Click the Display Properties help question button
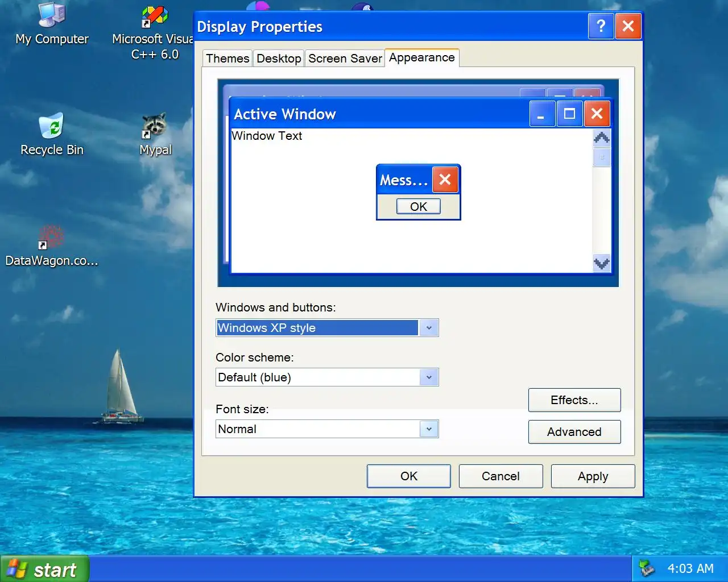Image resolution: width=728 pixels, height=582 pixels. tap(601, 26)
